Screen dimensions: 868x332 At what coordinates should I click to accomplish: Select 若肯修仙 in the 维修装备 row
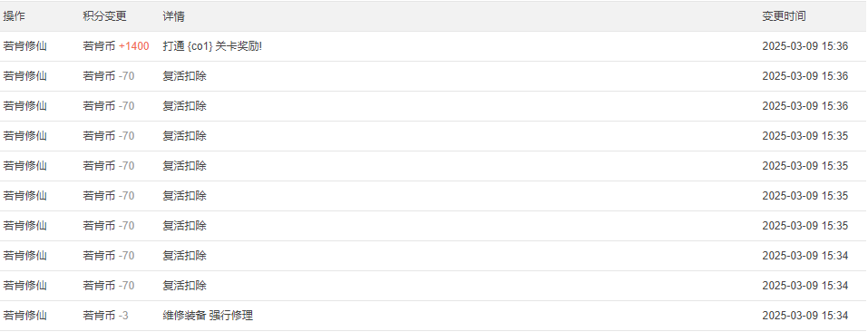coord(24,316)
